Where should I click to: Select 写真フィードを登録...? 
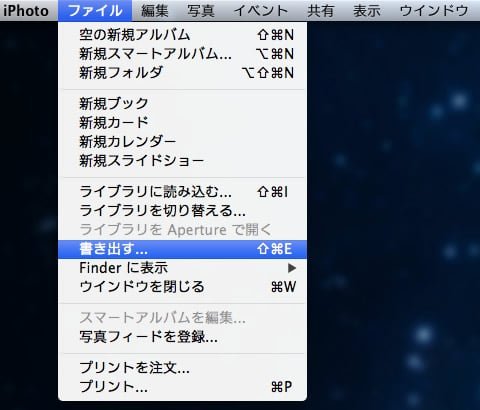(x=182, y=337)
